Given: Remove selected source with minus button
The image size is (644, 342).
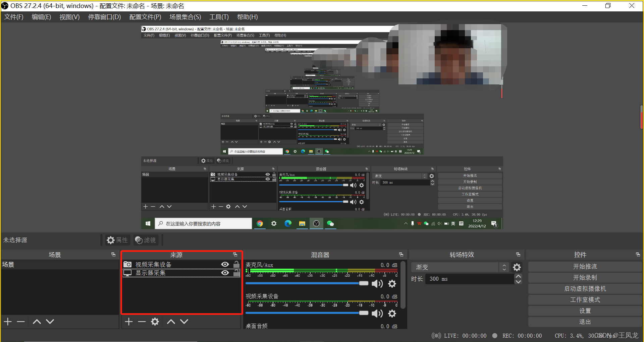Looking at the screenshot, I should pyautogui.click(x=142, y=322).
